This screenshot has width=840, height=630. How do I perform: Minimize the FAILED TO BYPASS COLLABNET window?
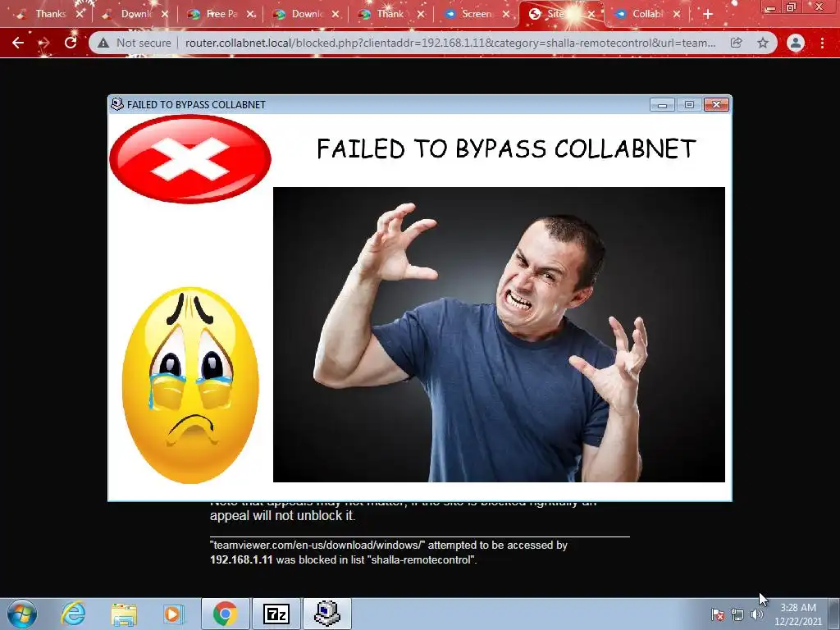662,104
